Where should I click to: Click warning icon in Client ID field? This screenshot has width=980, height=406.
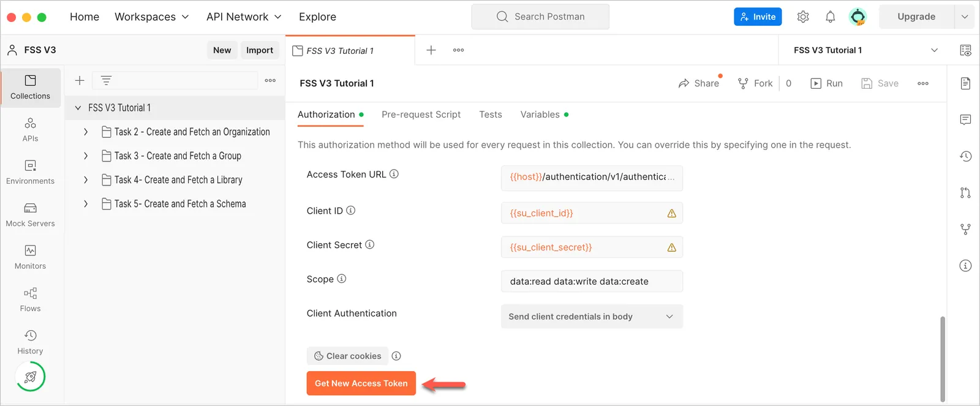pyautogui.click(x=671, y=213)
